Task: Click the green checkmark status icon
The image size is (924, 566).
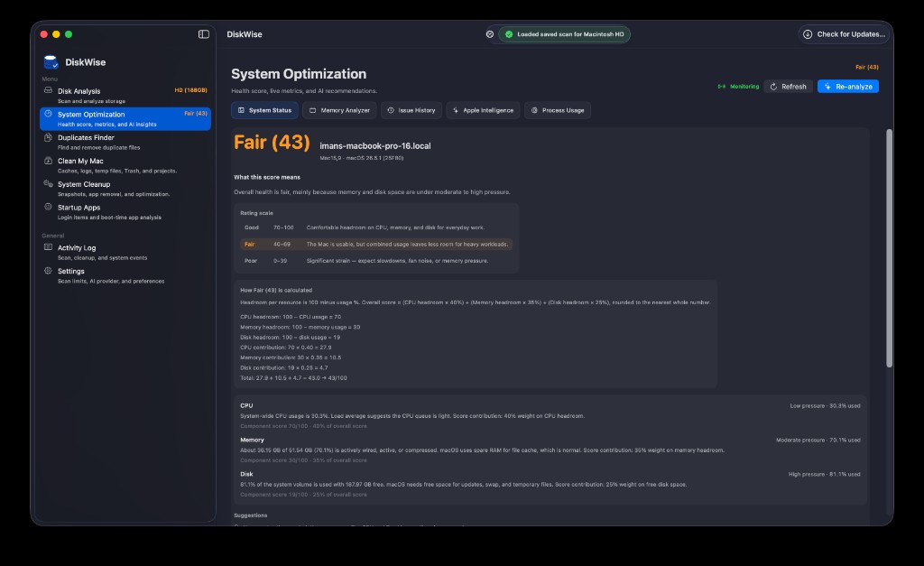Action: coord(509,34)
